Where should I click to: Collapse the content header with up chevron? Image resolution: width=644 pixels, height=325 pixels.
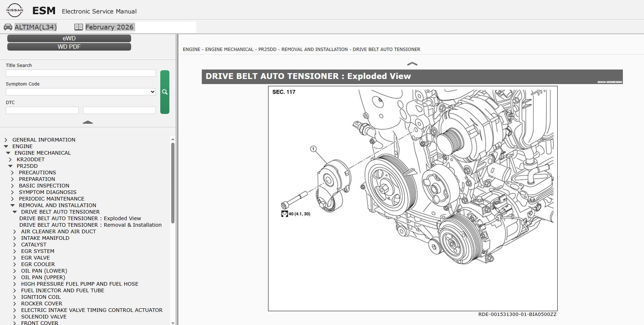(412, 64)
